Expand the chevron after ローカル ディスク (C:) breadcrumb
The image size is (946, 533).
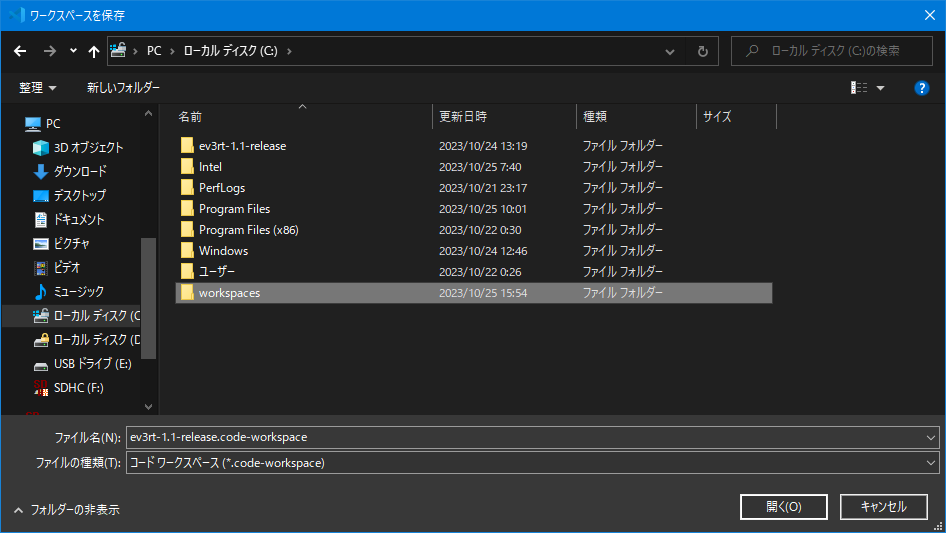click(289, 51)
